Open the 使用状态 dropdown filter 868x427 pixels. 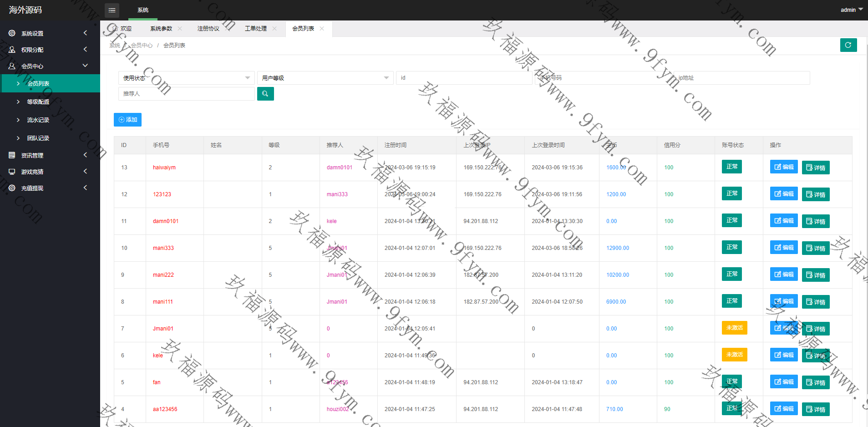(x=186, y=78)
